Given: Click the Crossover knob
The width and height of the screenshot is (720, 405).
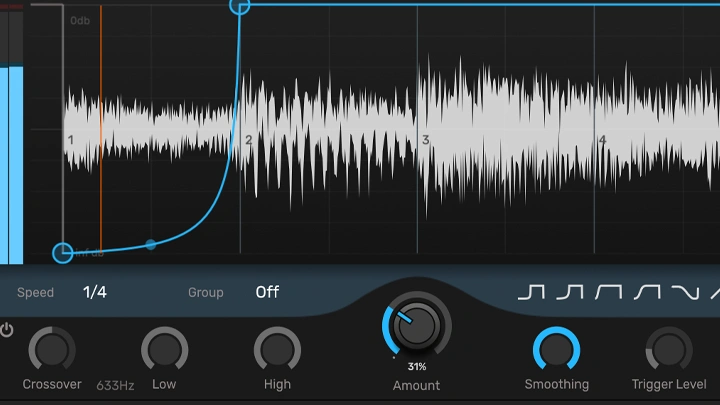Looking at the screenshot, I should tap(52, 350).
